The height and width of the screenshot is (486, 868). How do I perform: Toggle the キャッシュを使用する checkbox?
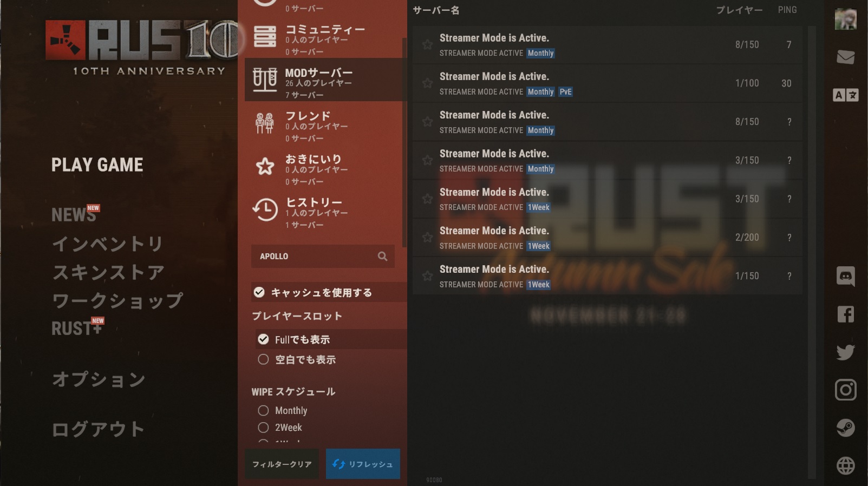click(259, 292)
